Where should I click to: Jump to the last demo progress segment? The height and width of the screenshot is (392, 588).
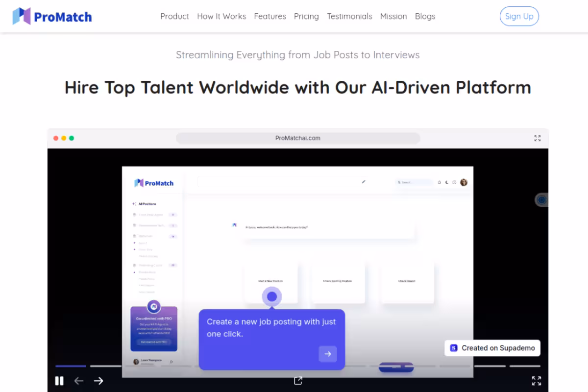point(525,366)
